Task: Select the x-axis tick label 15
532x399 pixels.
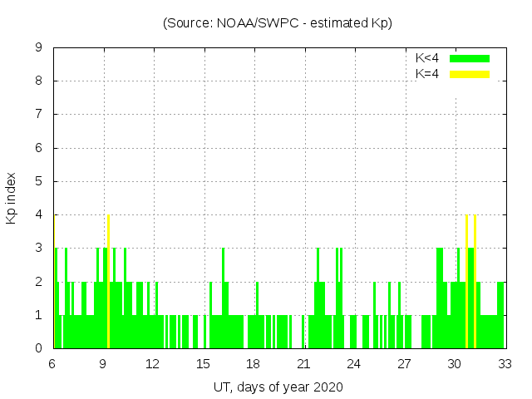Action: pos(203,364)
